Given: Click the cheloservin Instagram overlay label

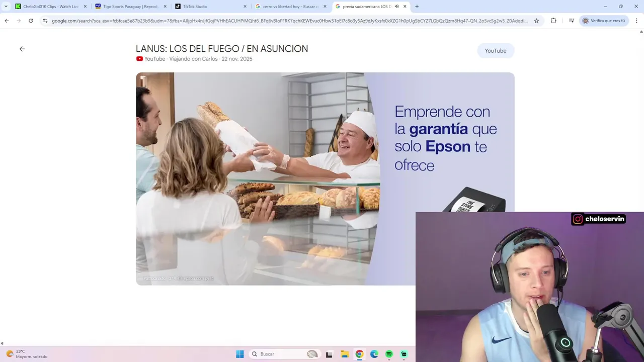Looking at the screenshot, I should (599, 219).
